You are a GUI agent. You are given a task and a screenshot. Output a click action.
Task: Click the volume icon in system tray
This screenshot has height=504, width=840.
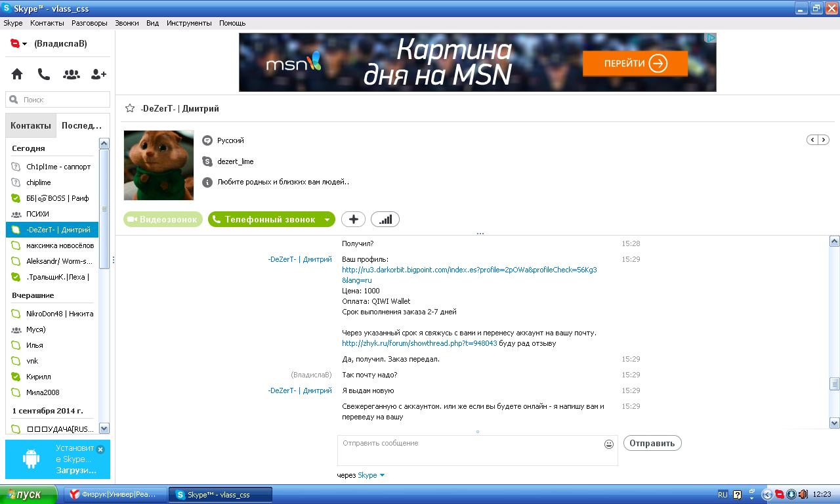[803, 494]
